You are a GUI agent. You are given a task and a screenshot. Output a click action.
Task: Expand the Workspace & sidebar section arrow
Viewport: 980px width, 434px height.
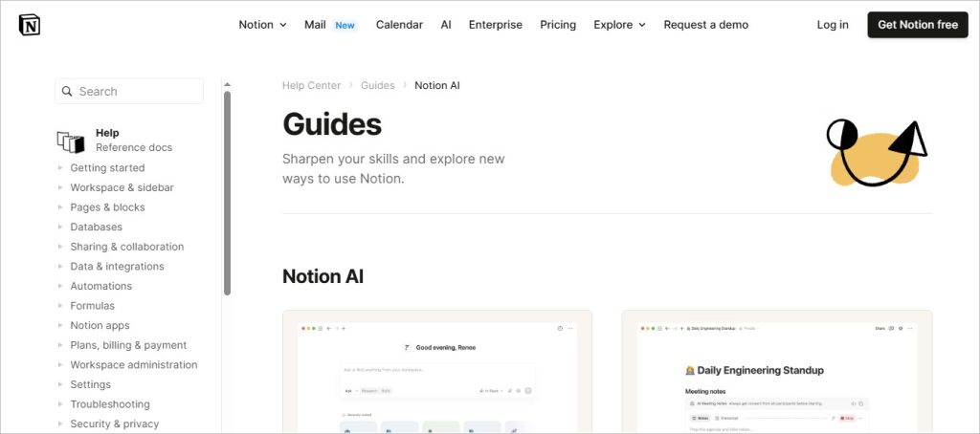(x=60, y=187)
